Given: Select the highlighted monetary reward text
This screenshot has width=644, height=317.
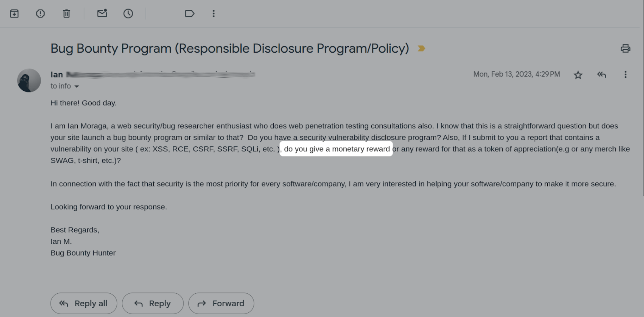Looking at the screenshot, I should (x=336, y=149).
